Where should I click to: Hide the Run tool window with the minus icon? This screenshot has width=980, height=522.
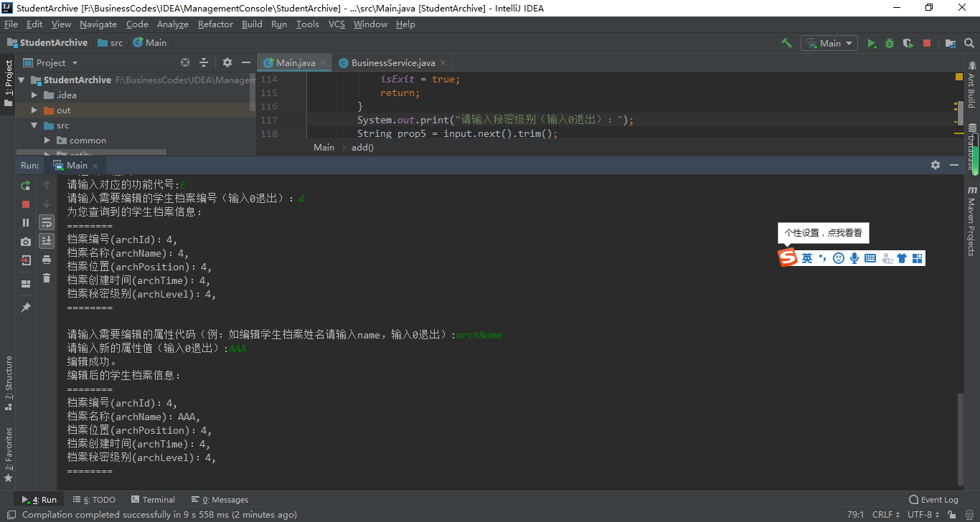[954, 165]
